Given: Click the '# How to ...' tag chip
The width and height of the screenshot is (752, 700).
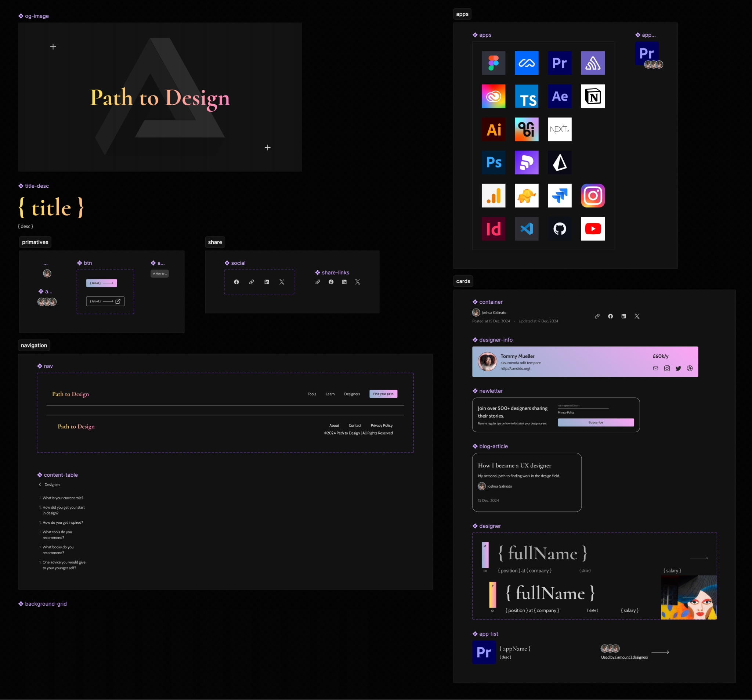Looking at the screenshot, I should pyautogui.click(x=160, y=274).
